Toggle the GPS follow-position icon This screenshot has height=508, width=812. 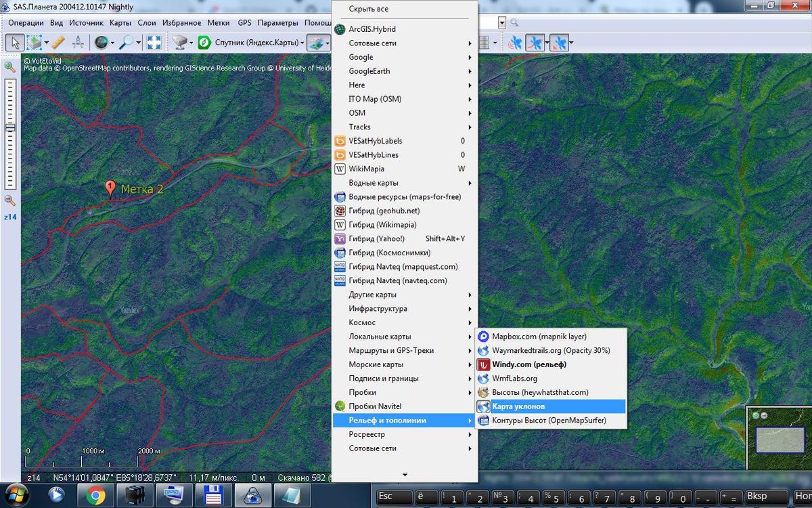click(x=559, y=43)
